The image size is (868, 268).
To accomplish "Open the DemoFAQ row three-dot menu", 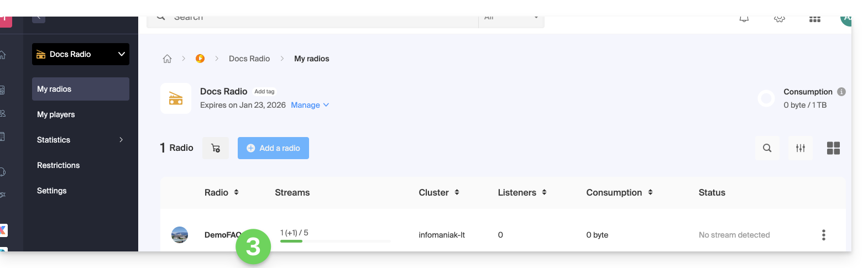I will point(823,235).
